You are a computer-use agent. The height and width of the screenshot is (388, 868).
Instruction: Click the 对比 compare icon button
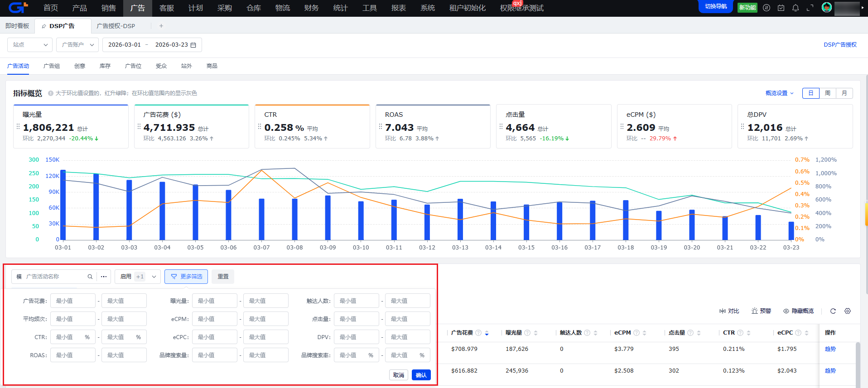pyautogui.click(x=729, y=311)
